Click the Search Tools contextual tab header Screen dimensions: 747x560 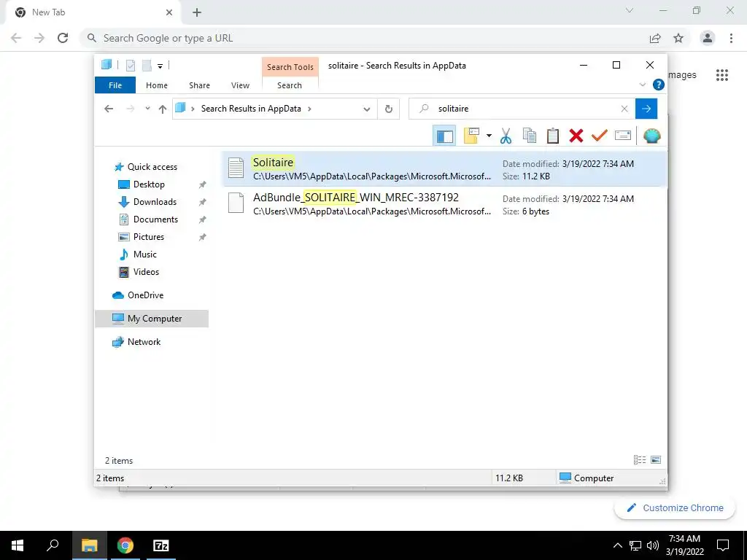[x=290, y=67]
